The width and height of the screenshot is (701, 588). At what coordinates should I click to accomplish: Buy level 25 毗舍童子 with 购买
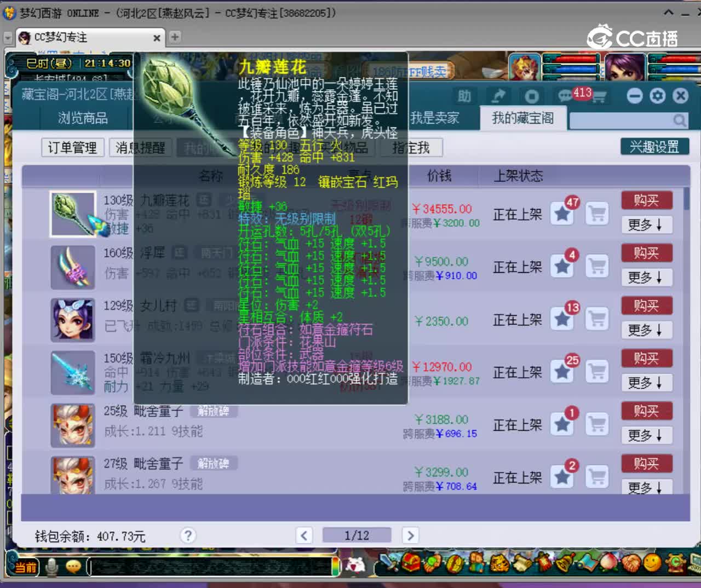647,411
